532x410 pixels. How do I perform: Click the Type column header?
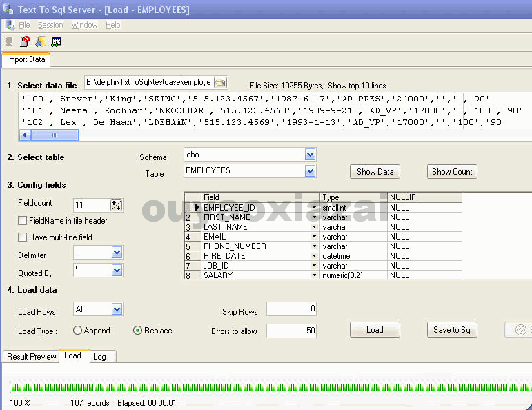[x=353, y=197]
